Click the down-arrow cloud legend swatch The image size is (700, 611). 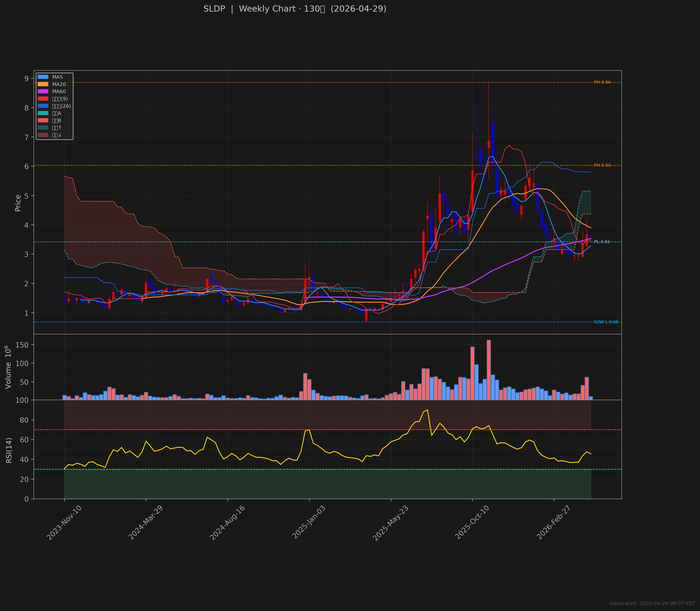(x=43, y=135)
